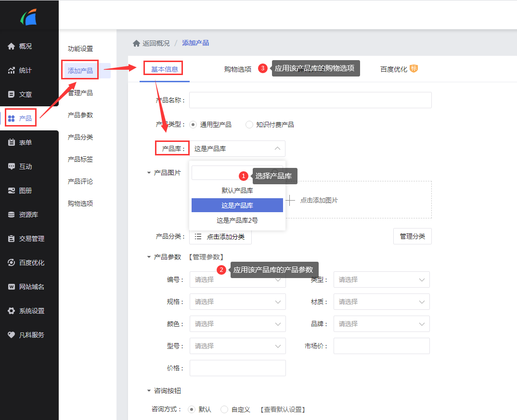Screen dimensions: 517x420
Task: Open the 【查看默认设置】 link
Action: pos(283,409)
